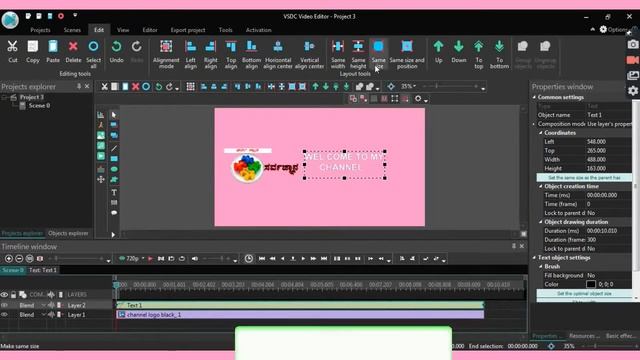Screen dimensions: 640x360
Task: Open Layer1 Blend mode dropdown
Action: pyautogui.click(x=43, y=315)
